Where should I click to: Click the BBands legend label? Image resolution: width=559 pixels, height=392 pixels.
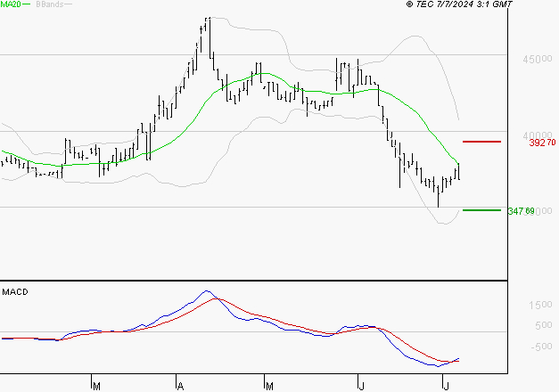pos(50,4)
